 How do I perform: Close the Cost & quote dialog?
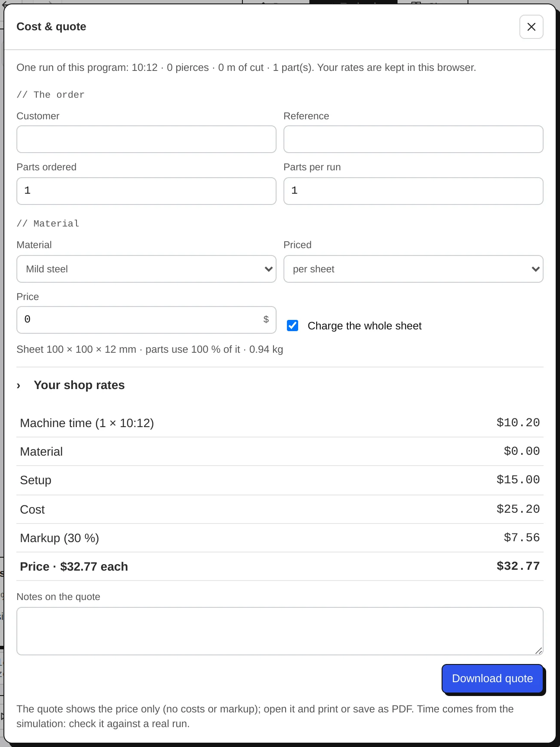click(x=531, y=27)
